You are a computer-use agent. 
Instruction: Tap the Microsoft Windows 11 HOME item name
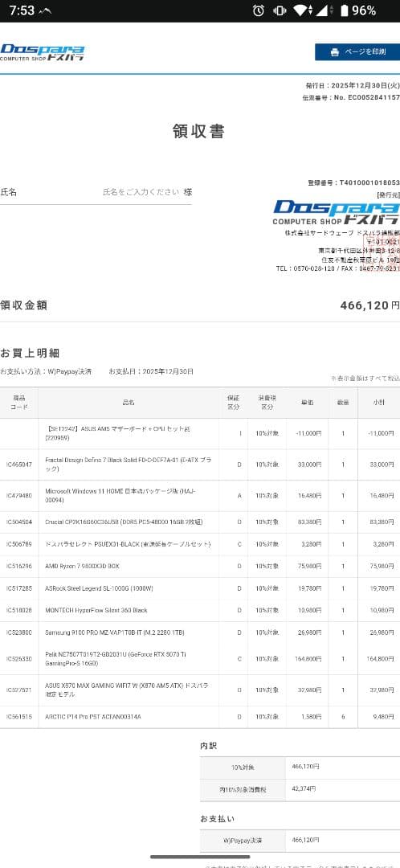120,495
